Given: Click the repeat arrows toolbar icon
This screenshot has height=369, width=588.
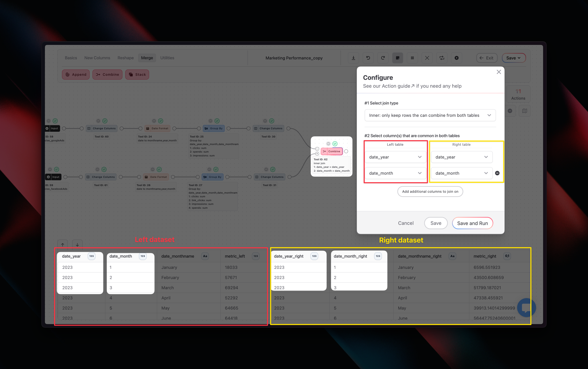Looking at the screenshot, I should tap(442, 58).
